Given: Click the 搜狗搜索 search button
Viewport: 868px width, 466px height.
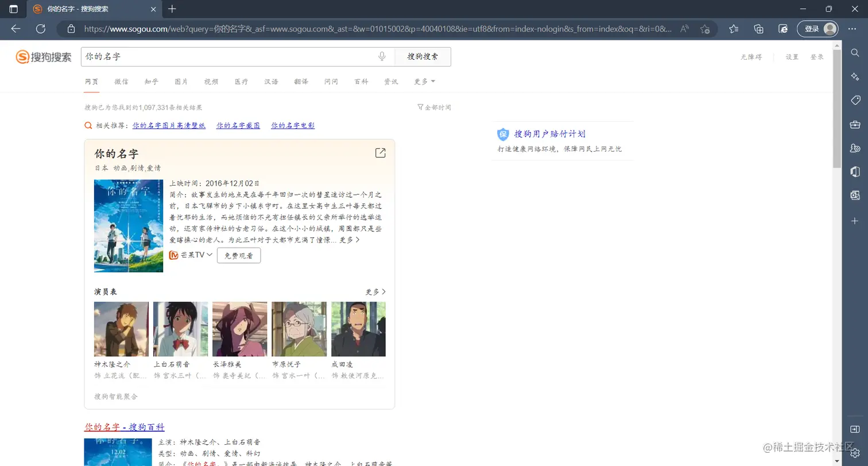Looking at the screenshot, I should point(423,56).
